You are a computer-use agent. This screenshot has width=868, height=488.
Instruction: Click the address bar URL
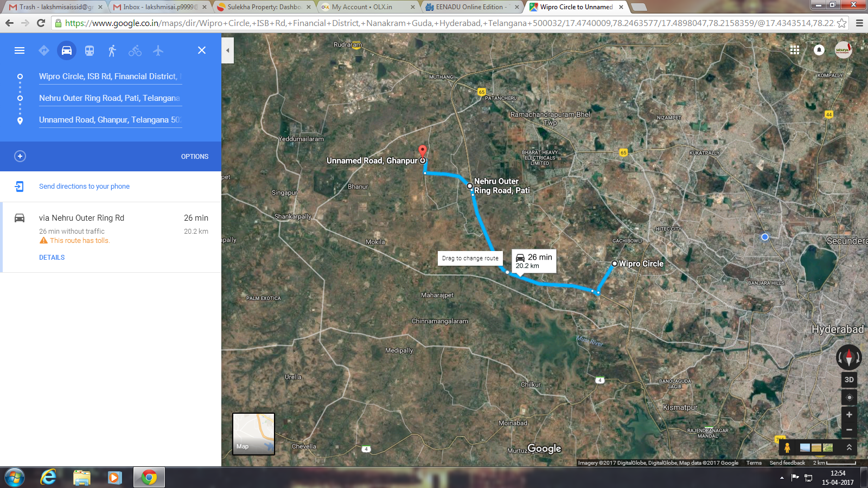[449, 23]
